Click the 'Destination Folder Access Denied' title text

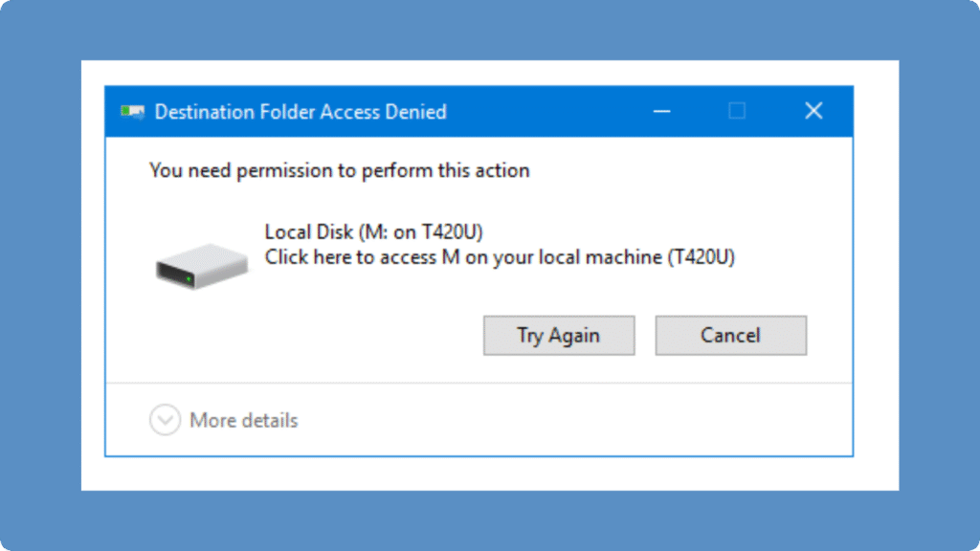point(301,112)
